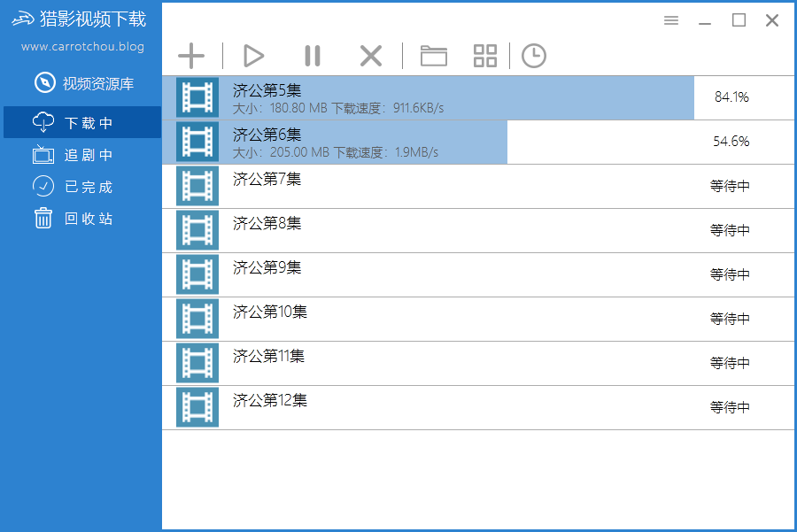
Task: Pause downloads using the pause icon
Action: (x=312, y=55)
